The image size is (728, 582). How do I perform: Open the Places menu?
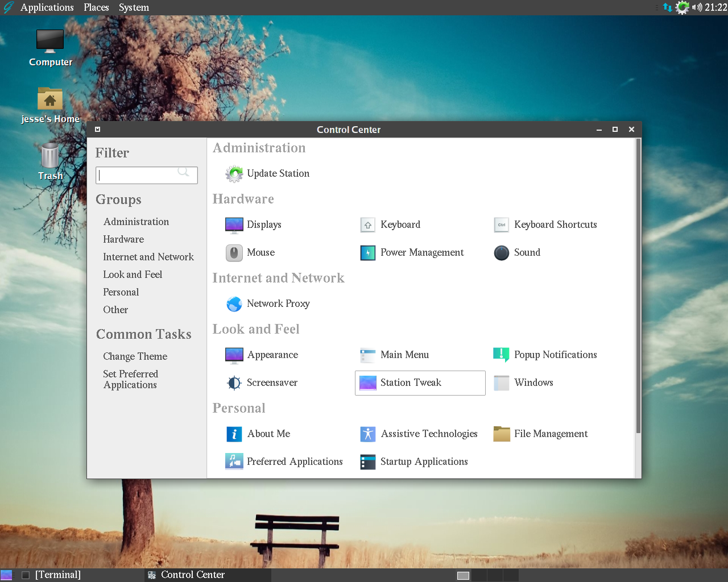pos(96,7)
